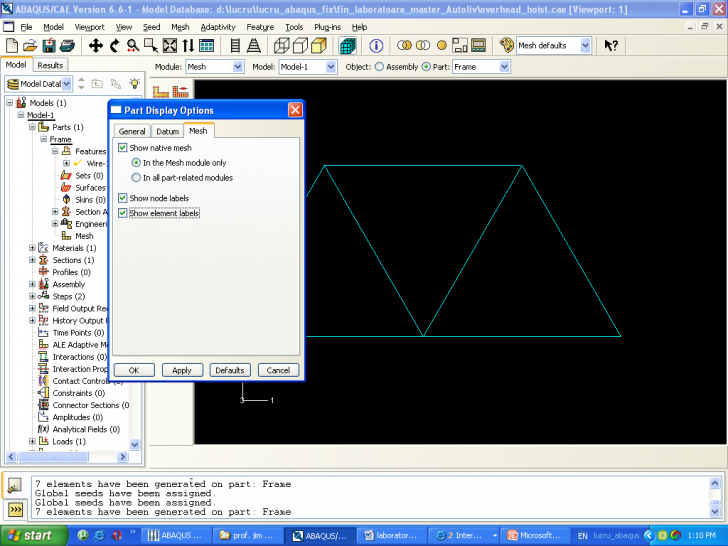Screen dimensions: 728x546
Task: Select the Rotate view tool
Action: tap(114, 46)
